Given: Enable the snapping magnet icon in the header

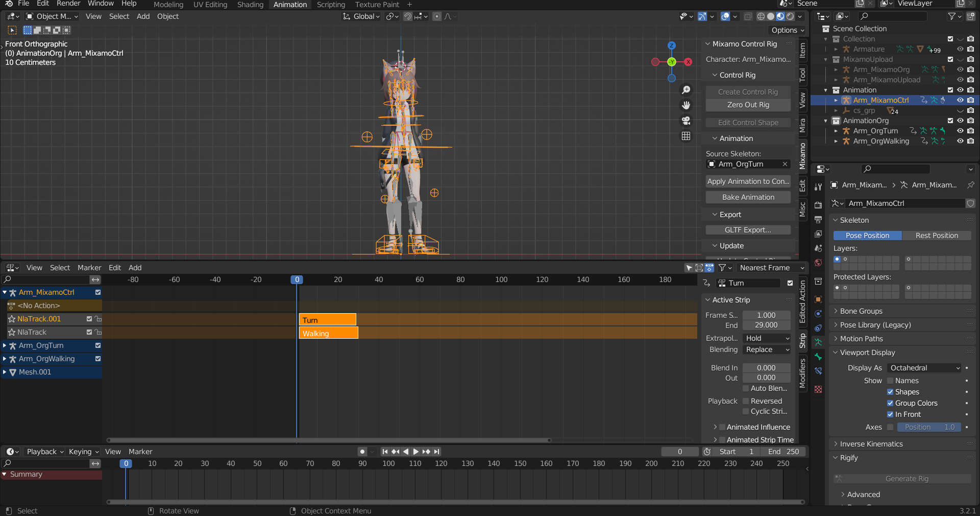Looking at the screenshot, I should (x=408, y=16).
